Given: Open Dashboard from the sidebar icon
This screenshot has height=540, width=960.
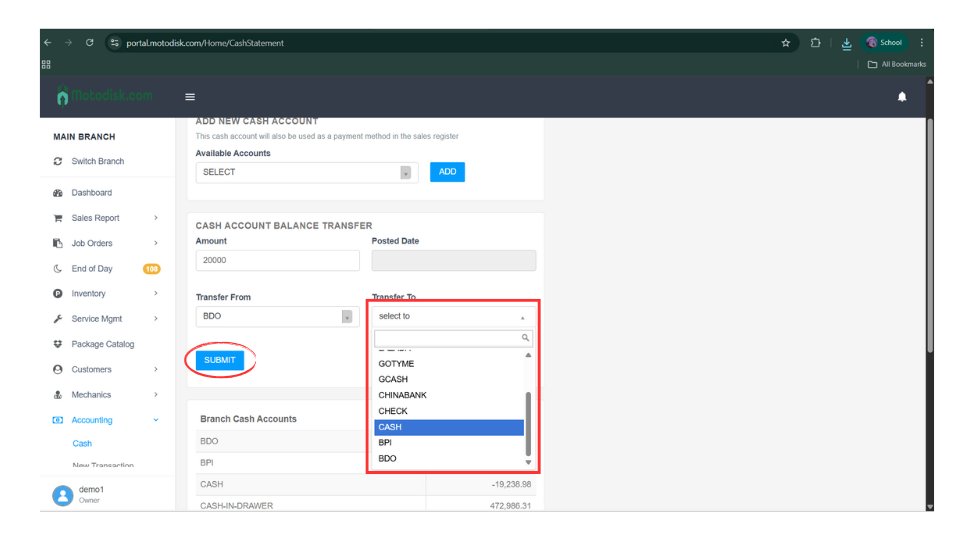Looking at the screenshot, I should pyautogui.click(x=58, y=193).
